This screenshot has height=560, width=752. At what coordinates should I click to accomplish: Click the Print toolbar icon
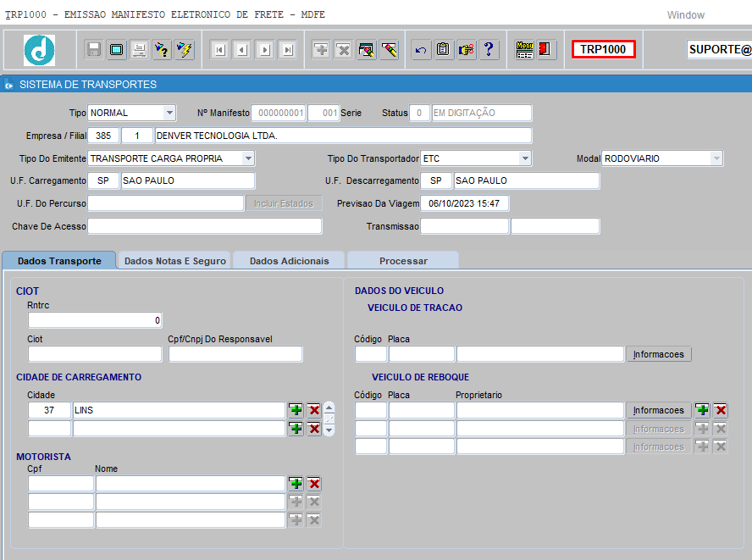click(139, 49)
